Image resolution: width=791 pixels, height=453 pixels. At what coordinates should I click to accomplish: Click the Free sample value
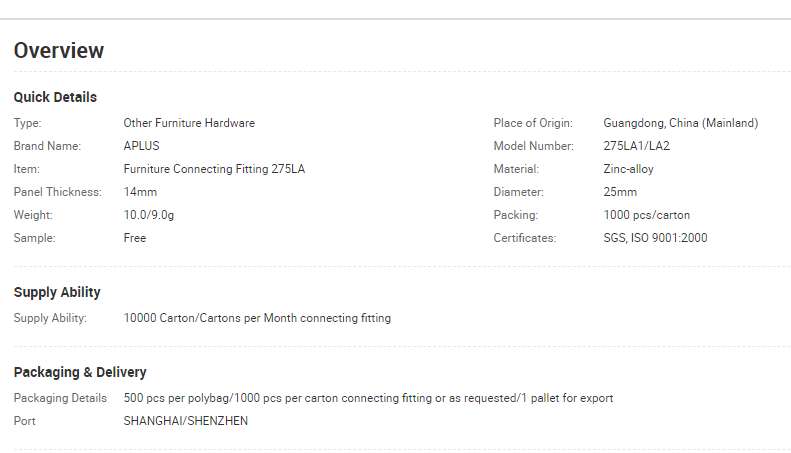tap(135, 238)
